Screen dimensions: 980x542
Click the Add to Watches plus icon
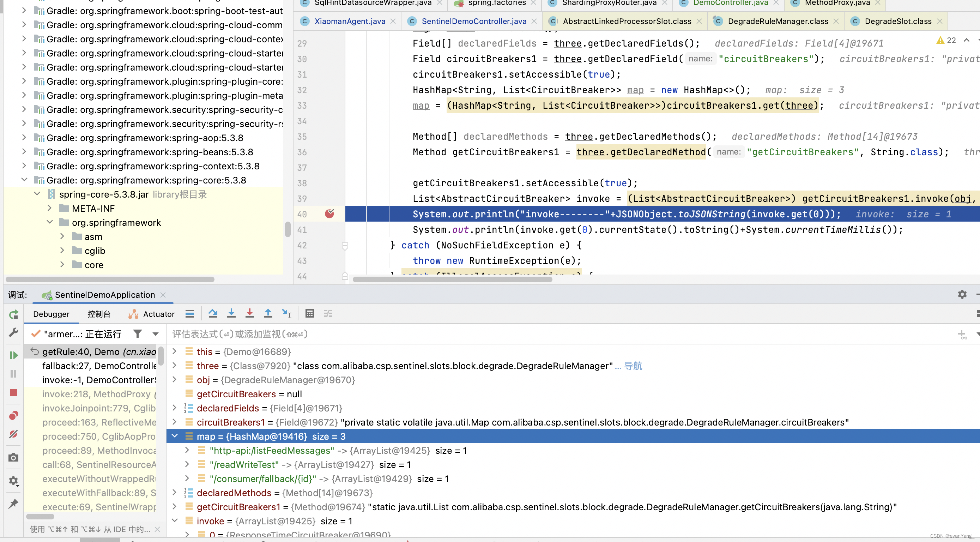(x=962, y=335)
